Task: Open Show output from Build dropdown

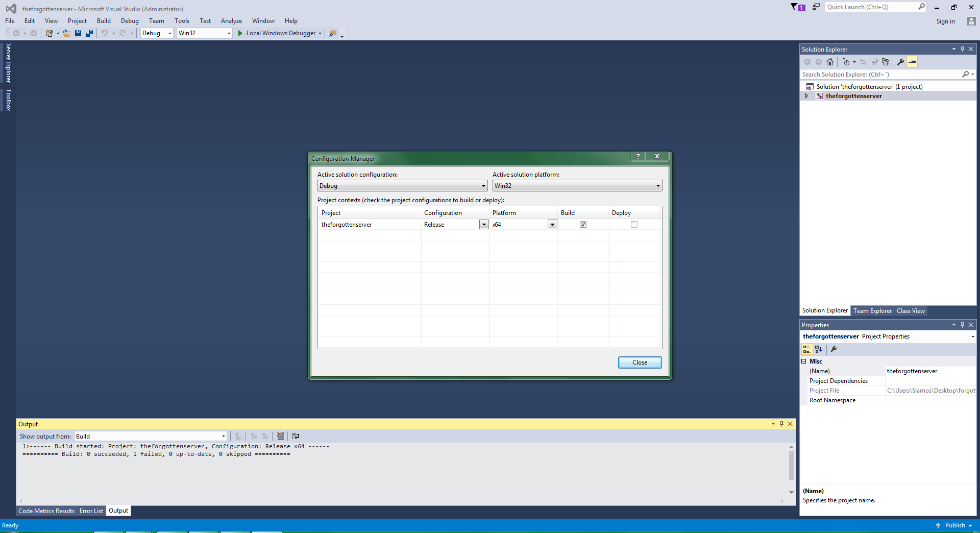Action: [x=150, y=437]
